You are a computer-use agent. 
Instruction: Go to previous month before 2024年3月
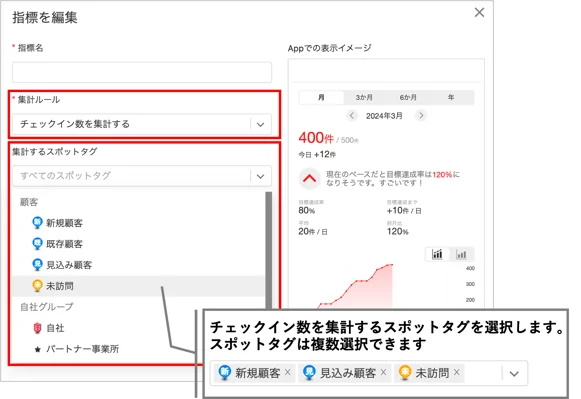coord(352,116)
